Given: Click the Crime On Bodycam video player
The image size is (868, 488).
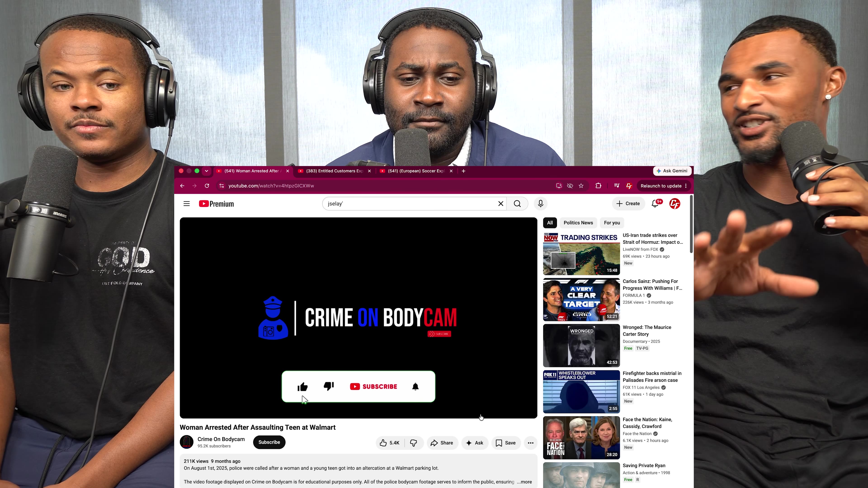Looking at the screenshot, I should pyautogui.click(x=359, y=318).
